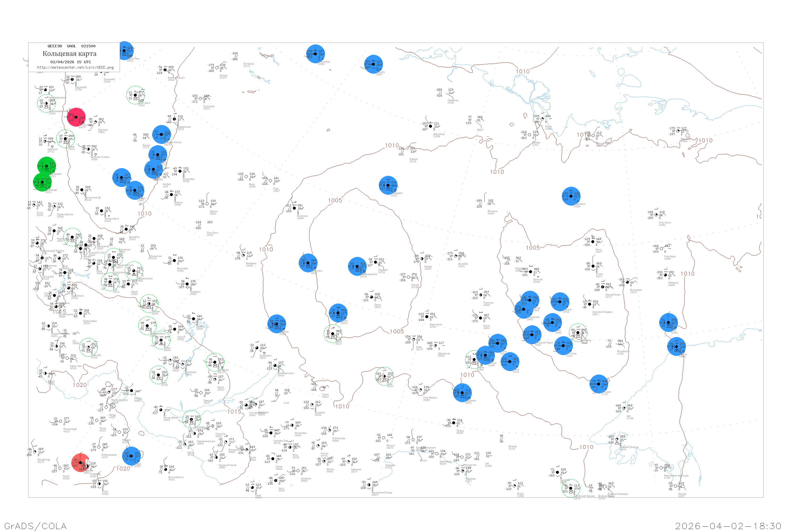This screenshot has height=532, width=798.
Task: Select the blue Верхнеимбатск station circle
Action: pos(161,134)
